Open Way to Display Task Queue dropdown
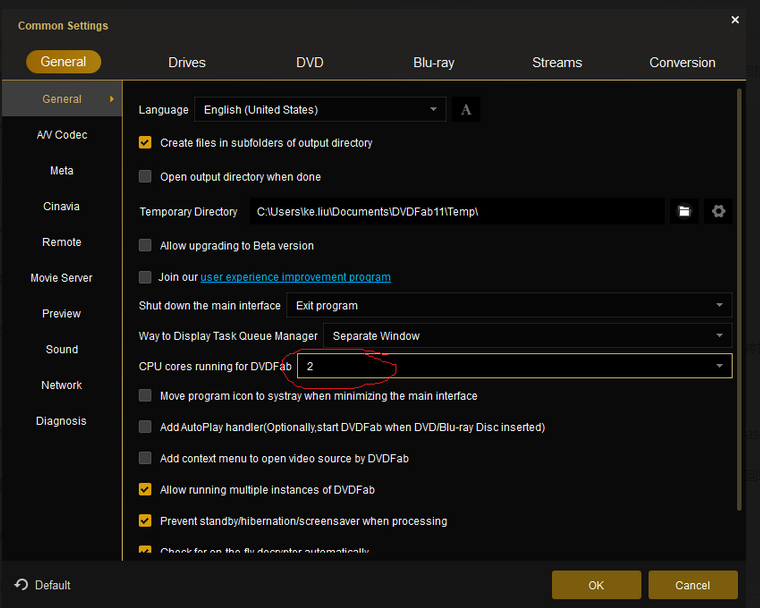Viewport: 760px width, 608px height. [x=527, y=336]
